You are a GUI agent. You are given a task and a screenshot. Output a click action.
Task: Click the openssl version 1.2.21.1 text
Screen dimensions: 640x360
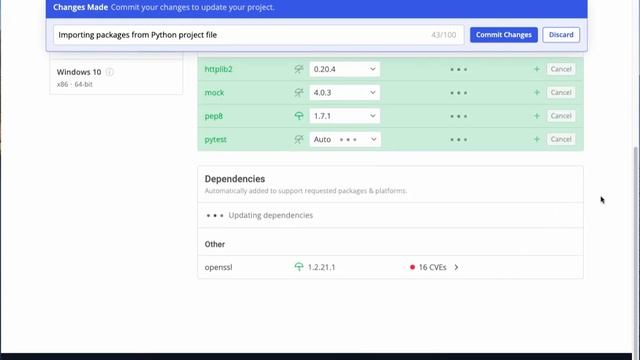(321, 267)
